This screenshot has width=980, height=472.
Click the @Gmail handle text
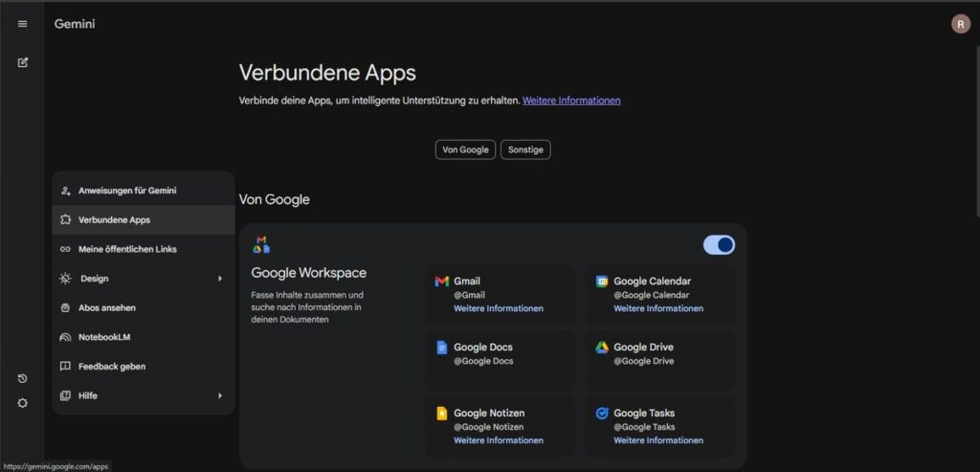pos(469,295)
